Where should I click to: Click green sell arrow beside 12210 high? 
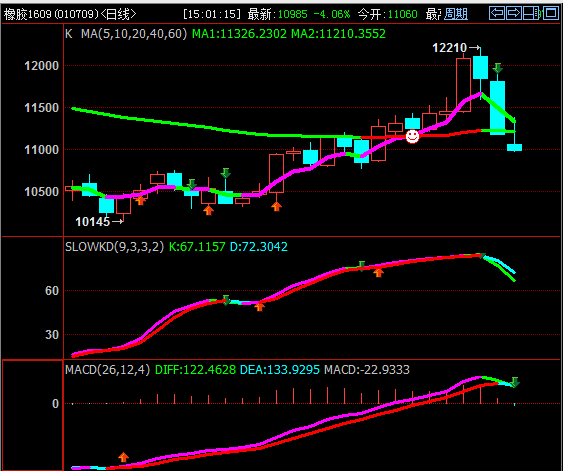point(497,68)
